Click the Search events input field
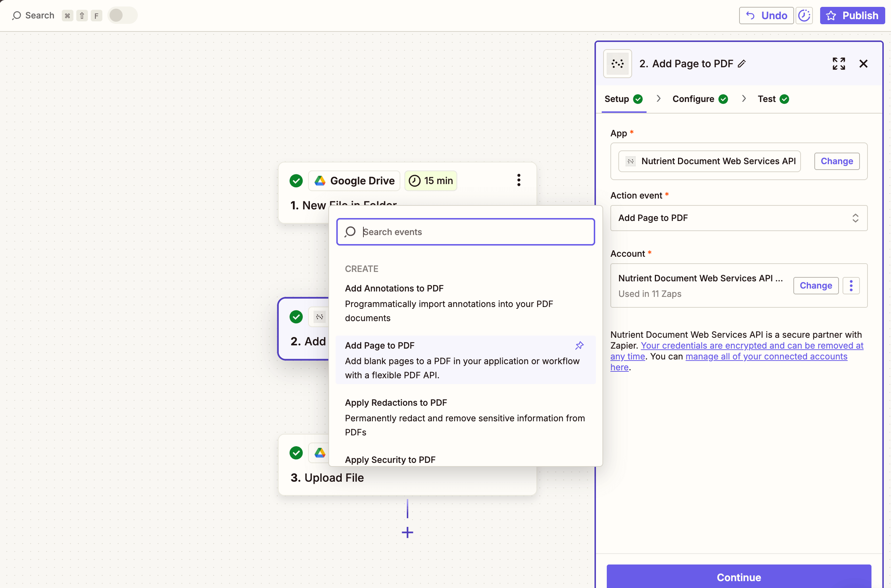The image size is (891, 588). [x=465, y=232]
